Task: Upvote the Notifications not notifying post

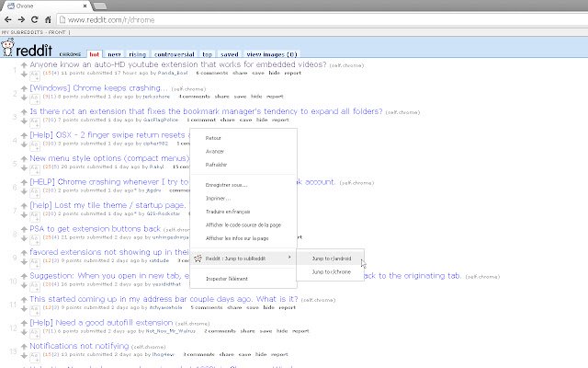Action: 24,347
